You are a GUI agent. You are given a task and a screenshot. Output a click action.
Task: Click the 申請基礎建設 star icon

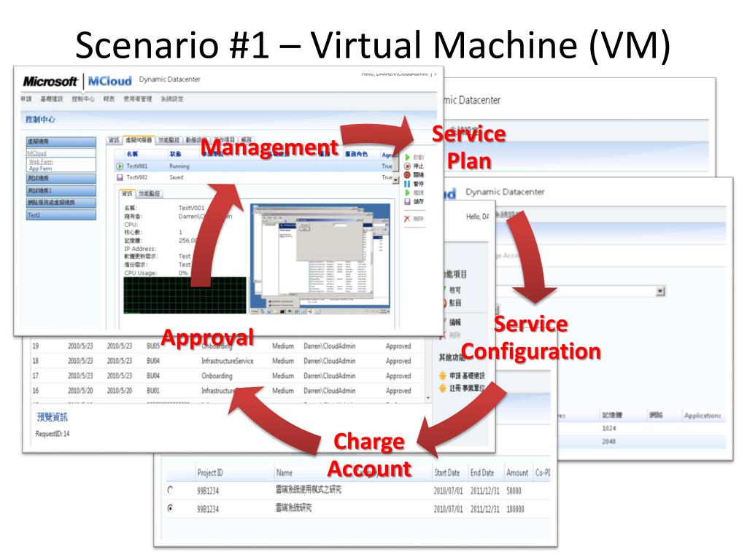click(443, 376)
